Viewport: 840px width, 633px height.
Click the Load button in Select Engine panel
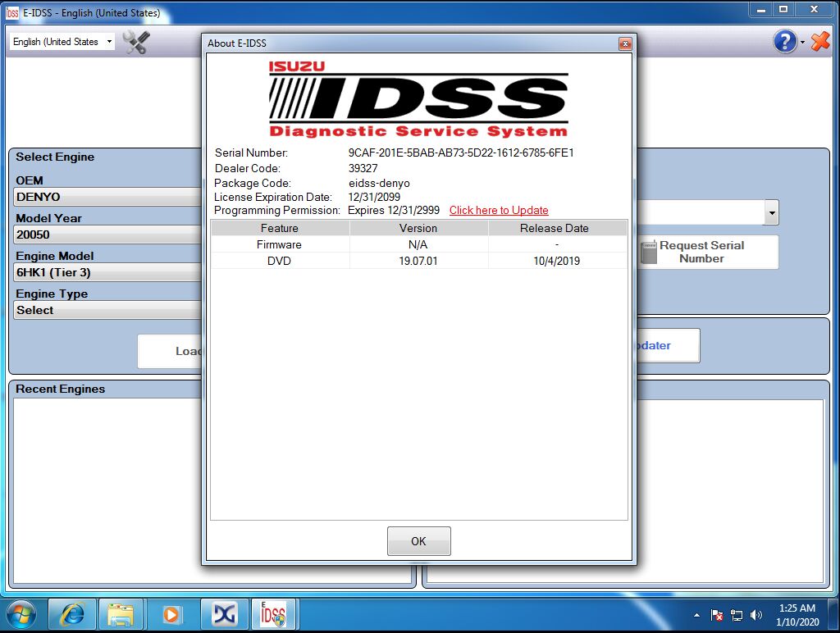pyautogui.click(x=169, y=351)
